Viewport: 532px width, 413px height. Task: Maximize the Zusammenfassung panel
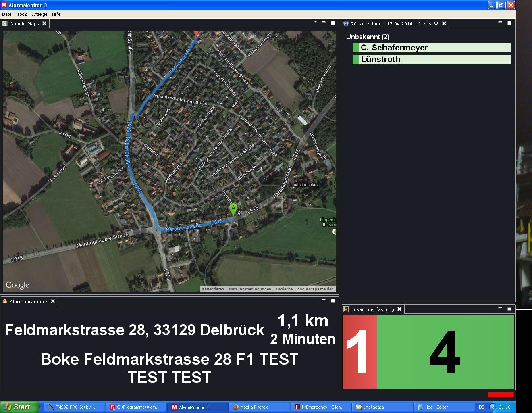click(509, 309)
